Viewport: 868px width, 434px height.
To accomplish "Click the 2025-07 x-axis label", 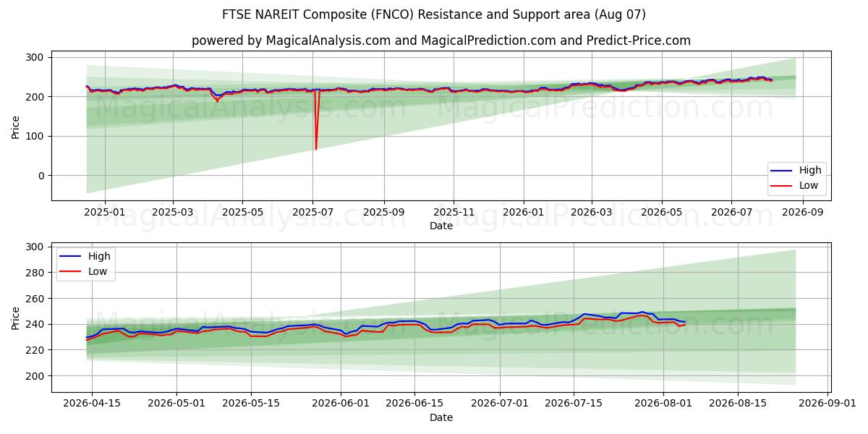I will point(312,213).
